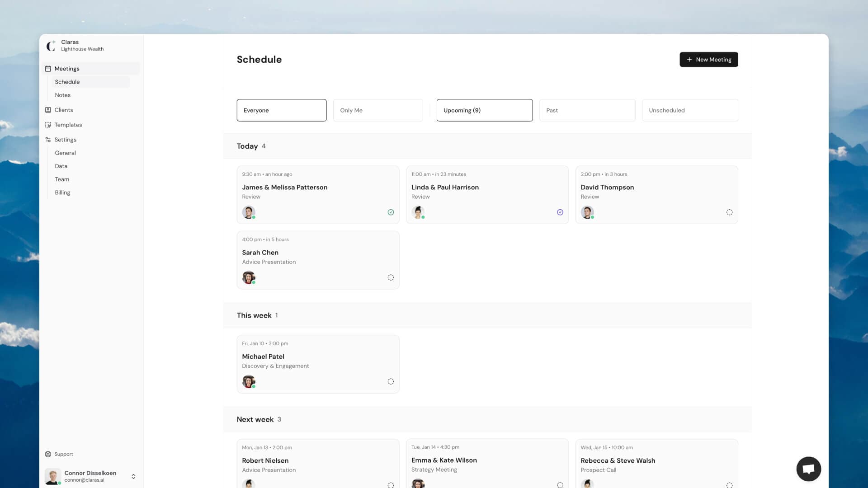This screenshot has height=488, width=868.
Task: Click the Clients icon in sidebar
Action: 48,110
